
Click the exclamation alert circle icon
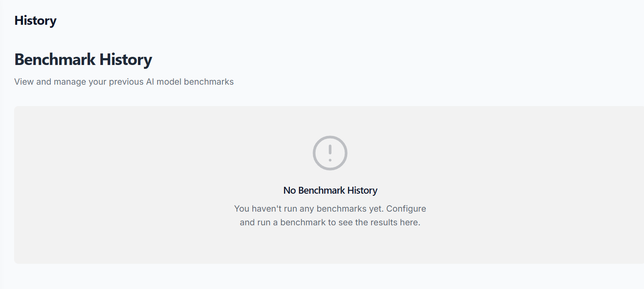click(330, 153)
